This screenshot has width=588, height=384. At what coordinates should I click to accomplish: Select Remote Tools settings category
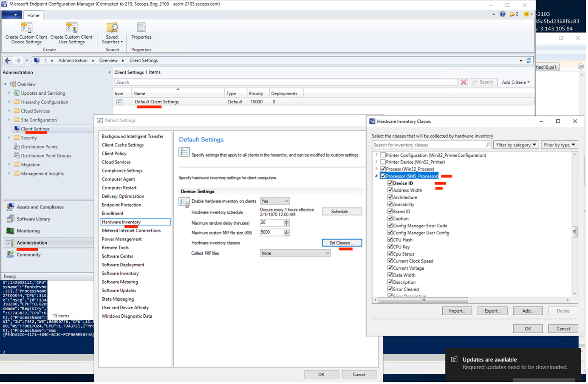tap(115, 248)
